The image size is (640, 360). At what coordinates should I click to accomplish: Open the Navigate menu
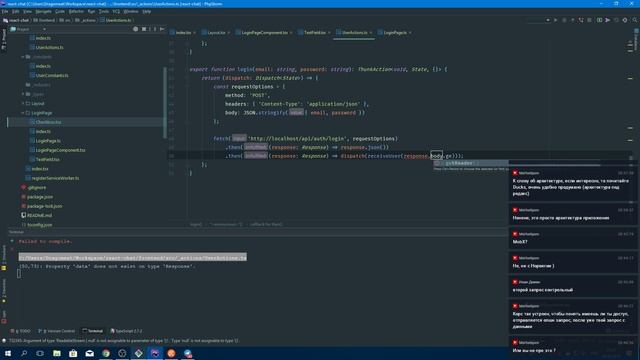click(43, 11)
